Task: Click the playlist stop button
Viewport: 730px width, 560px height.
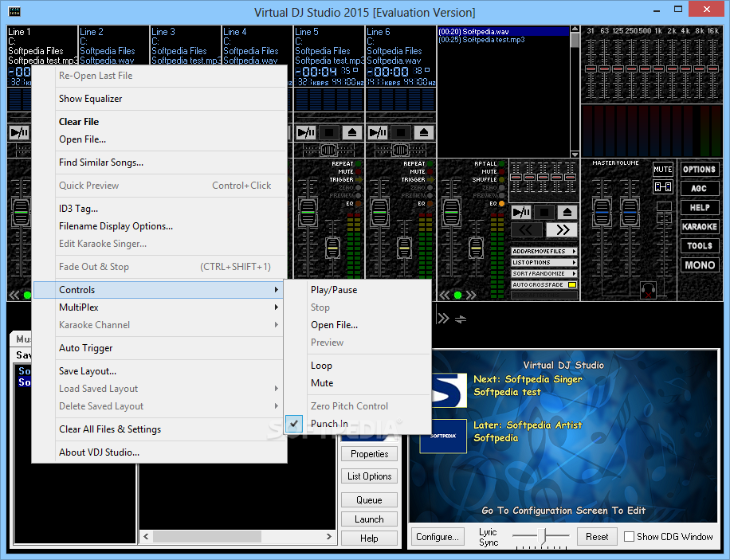Action: tap(544, 212)
